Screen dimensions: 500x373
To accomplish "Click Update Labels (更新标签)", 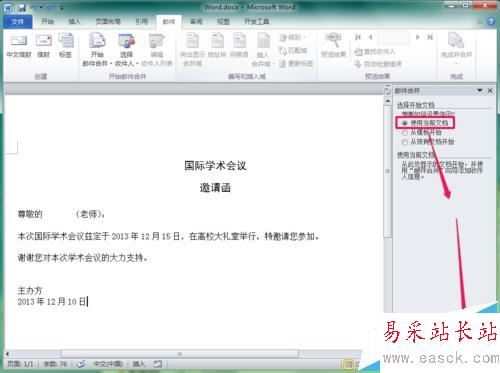I will click(x=296, y=63).
